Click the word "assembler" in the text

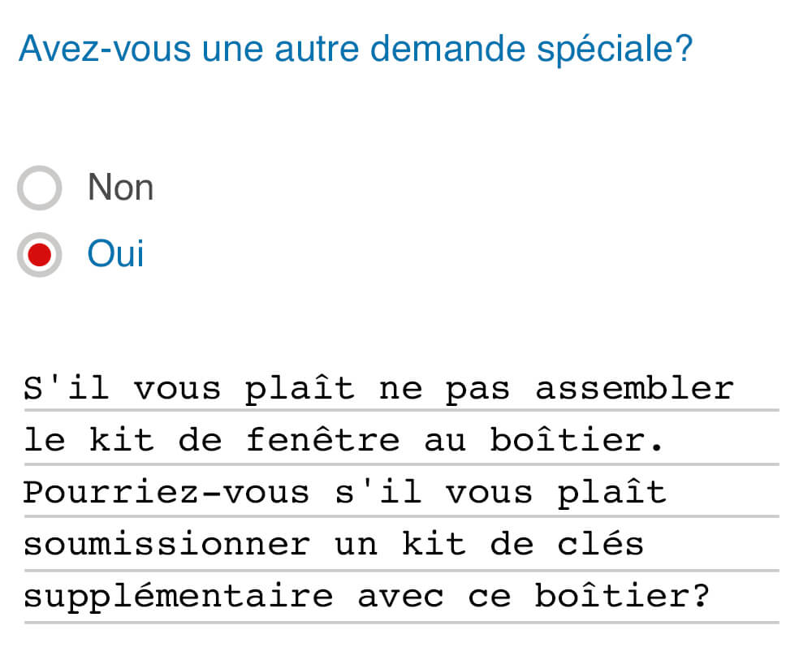click(633, 389)
